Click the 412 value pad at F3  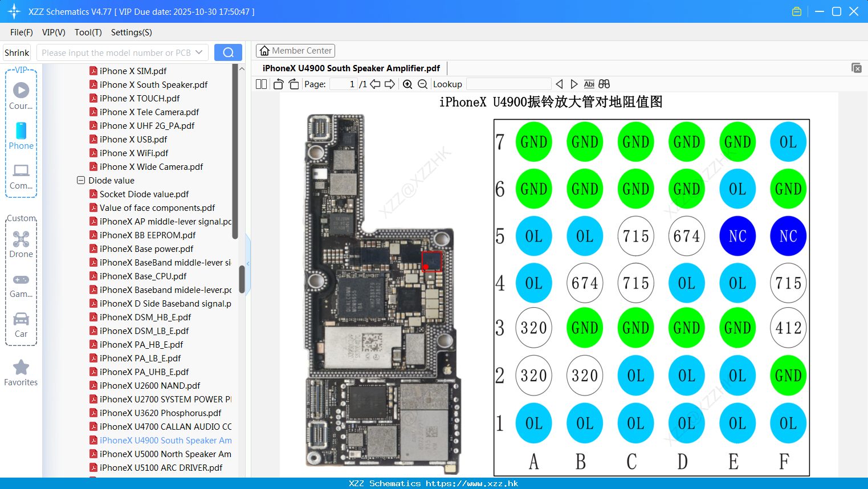tap(788, 328)
